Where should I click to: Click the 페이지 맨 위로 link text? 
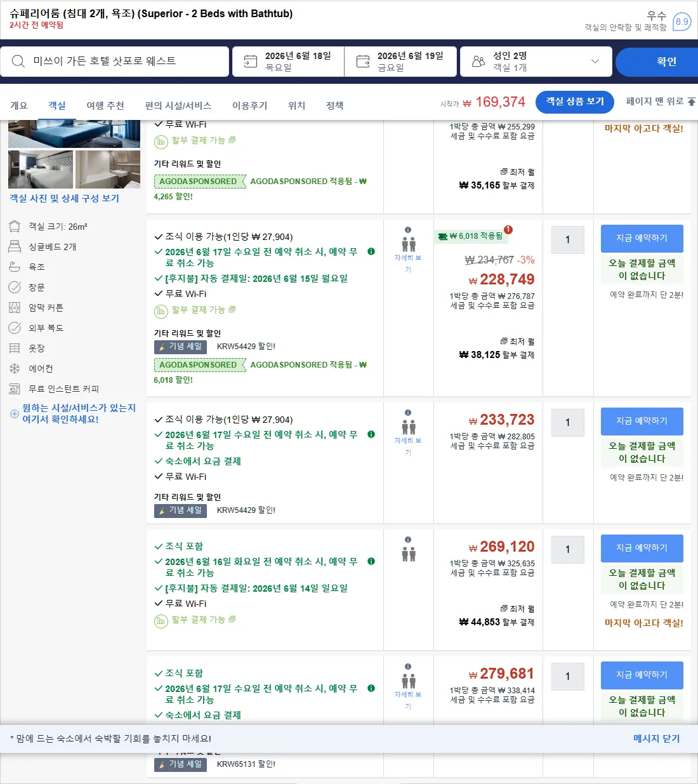click(x=655, y=102)
